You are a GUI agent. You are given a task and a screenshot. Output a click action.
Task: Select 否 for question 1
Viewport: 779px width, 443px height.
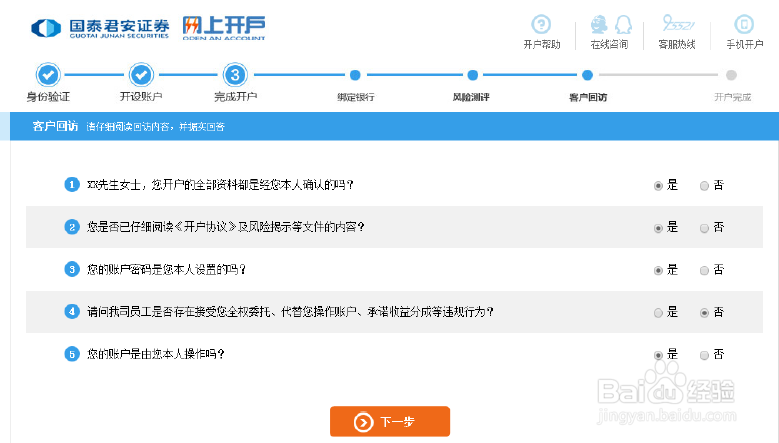[x=704, y=186]
